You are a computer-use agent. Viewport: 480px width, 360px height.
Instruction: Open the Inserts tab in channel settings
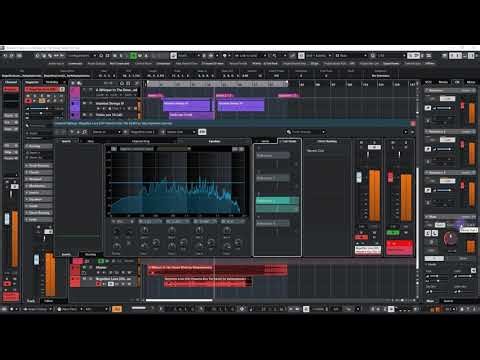click(66, 141)
